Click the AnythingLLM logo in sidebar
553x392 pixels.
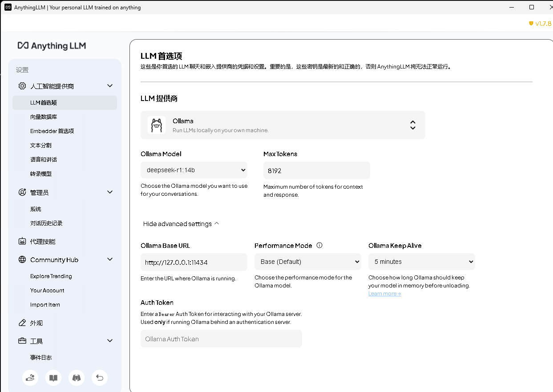pyautogui.click(x=52, y=46)
